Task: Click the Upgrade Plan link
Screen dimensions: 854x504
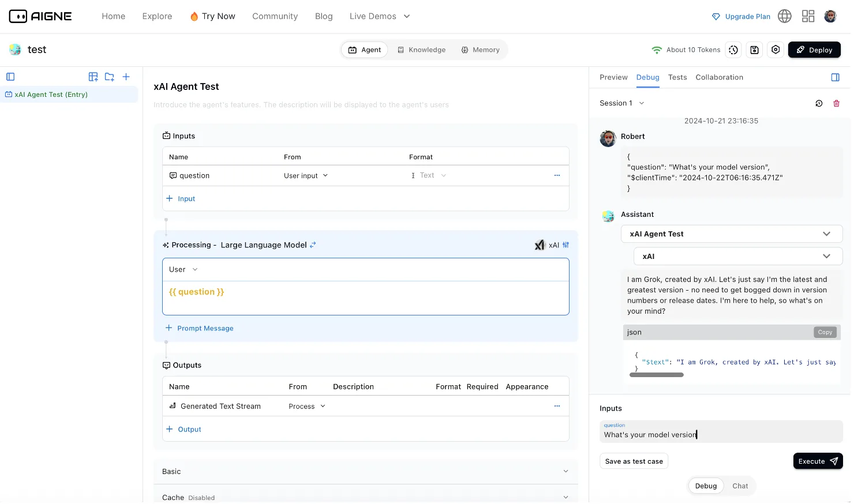Action: [741, 16]
